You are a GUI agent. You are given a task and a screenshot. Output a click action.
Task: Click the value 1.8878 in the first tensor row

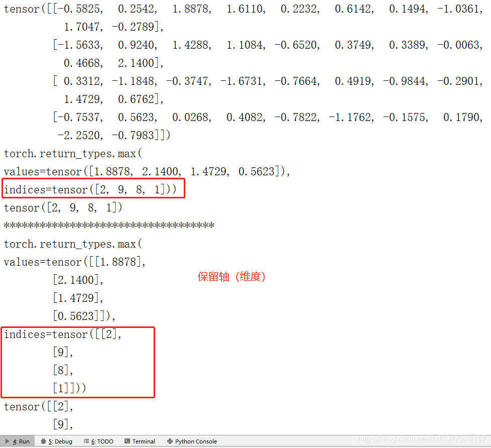click(191, 9)
